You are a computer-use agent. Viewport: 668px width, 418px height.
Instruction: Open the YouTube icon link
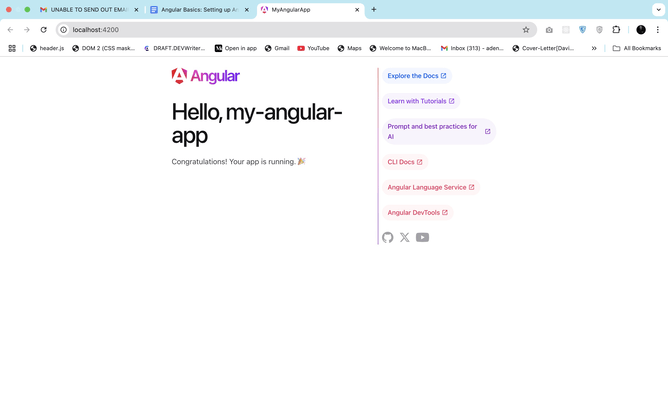pyautogui.click(x=422, y=237)
